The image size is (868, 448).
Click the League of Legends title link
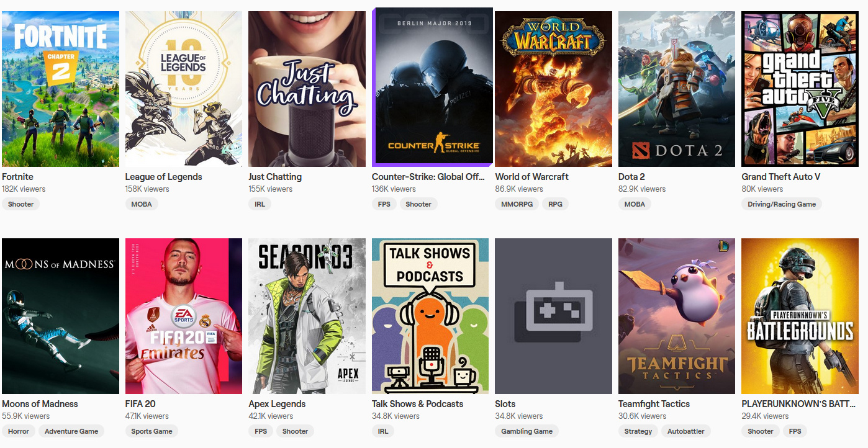click(x=163, y=177)
